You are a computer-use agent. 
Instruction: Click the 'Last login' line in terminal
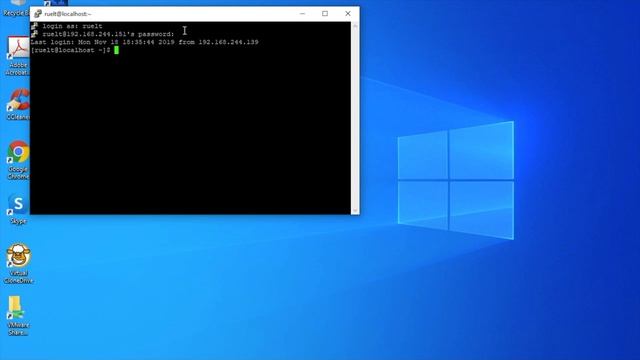144,42
